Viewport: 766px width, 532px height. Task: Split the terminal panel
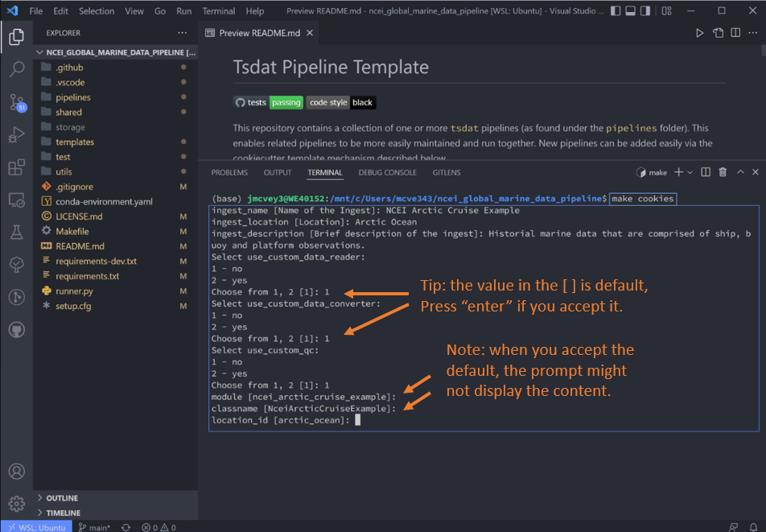pyautogui.click(x=706, y=172)
